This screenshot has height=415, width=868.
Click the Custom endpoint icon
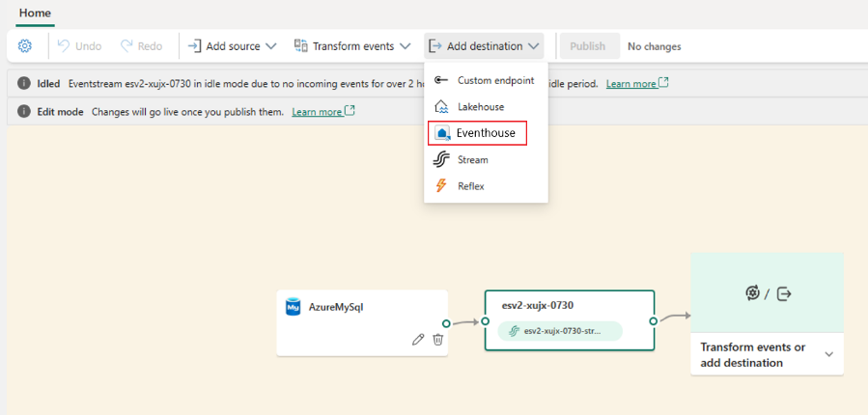(x=441, y=80)
